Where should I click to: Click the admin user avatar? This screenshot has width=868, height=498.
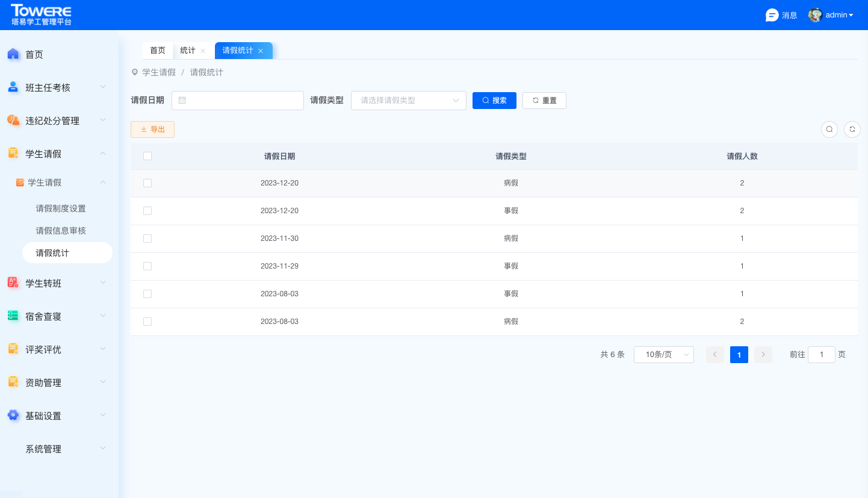(815, 15)
